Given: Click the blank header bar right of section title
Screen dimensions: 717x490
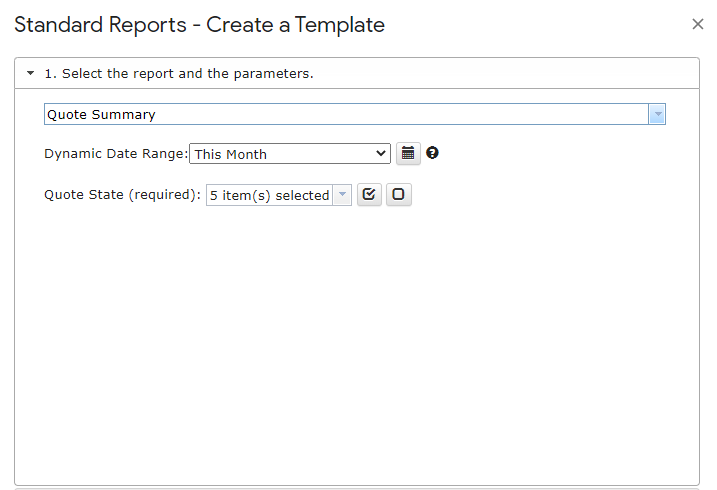Looking at the screenshot, I should click(500, 74).
